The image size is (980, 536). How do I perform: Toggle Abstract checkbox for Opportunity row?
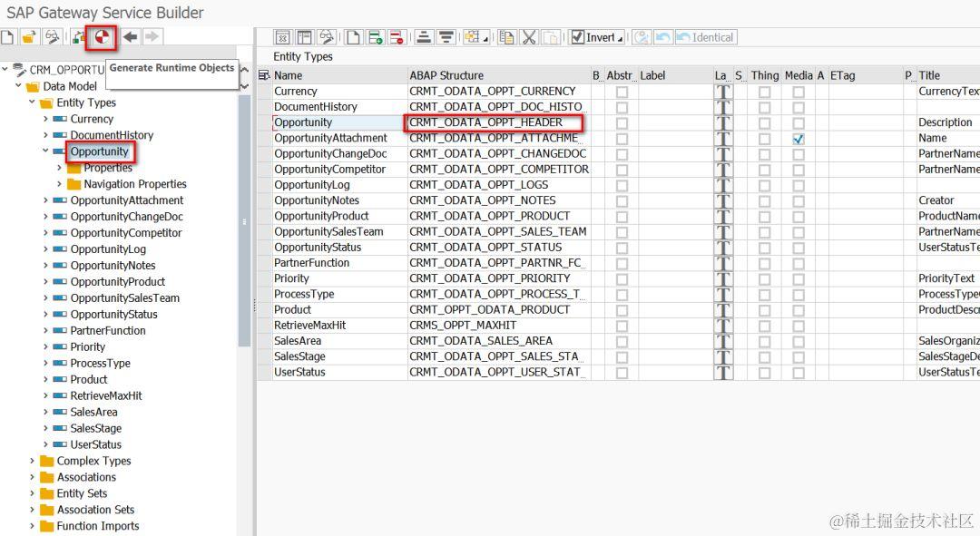[x=622, y=123]
